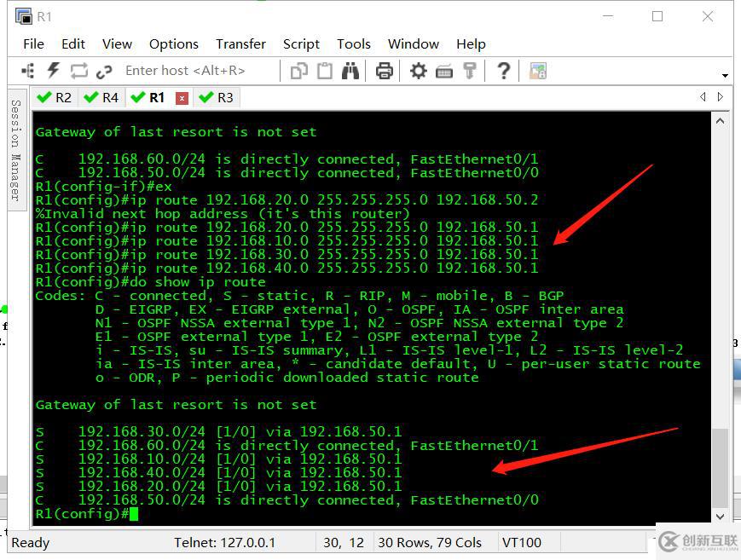Click the vertical scrollbar thumb
Image resolution: width=741 pixels, height=560 pixels.
point(721,468)
